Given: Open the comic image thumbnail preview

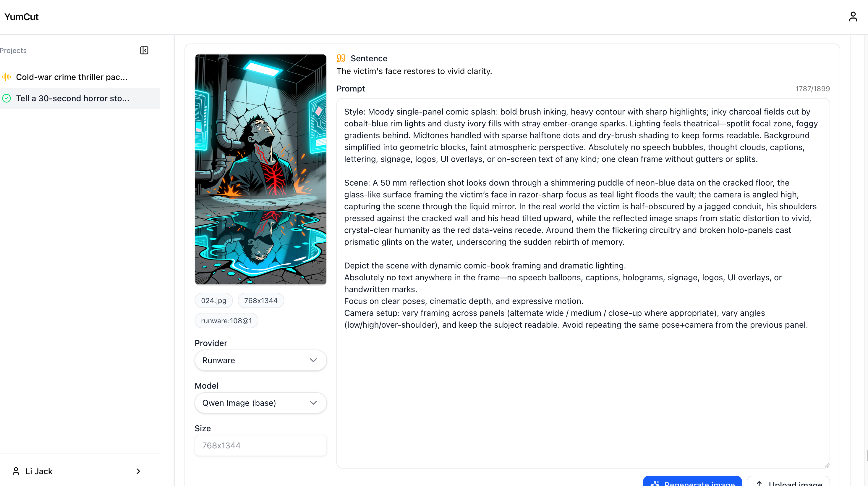Looking at the screenshot, I should [260, 169].
